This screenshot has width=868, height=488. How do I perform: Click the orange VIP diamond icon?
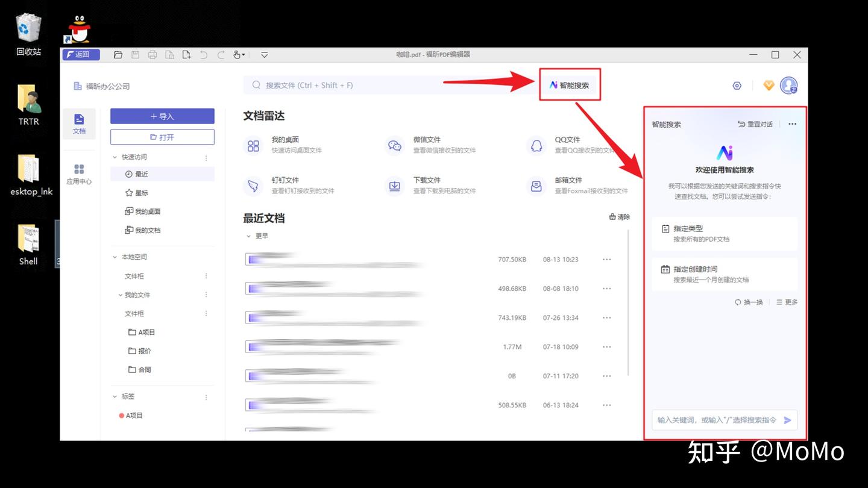pyautogui.click(x=769, y=86)
